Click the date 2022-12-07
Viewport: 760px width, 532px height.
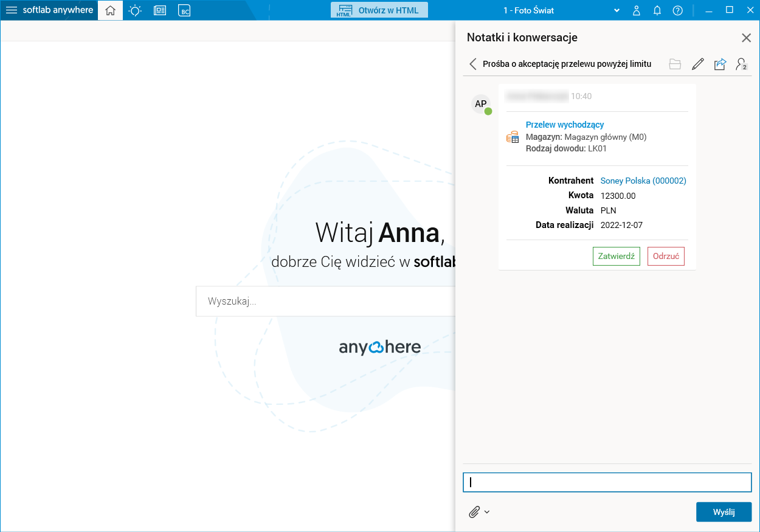621,225
